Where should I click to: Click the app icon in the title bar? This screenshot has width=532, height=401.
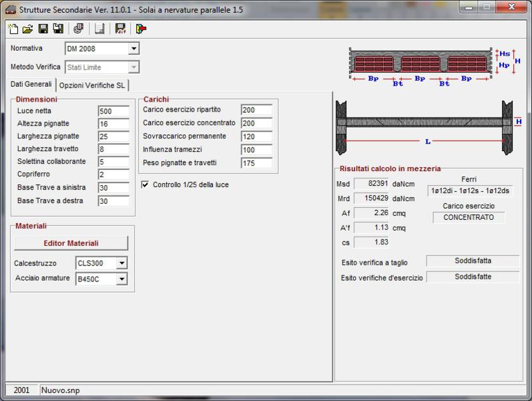click(x=11, y=10)
